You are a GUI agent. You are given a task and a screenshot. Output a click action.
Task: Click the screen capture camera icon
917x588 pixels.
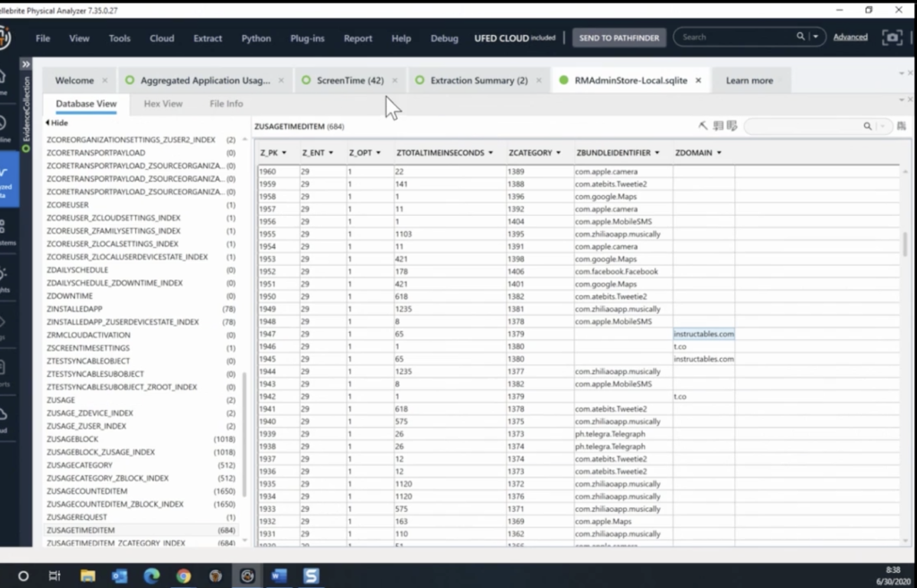pos(892,38)
